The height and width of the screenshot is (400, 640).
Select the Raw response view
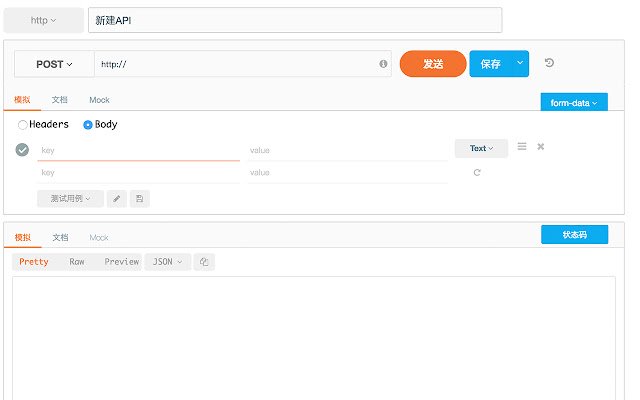[x=77, y=262]
